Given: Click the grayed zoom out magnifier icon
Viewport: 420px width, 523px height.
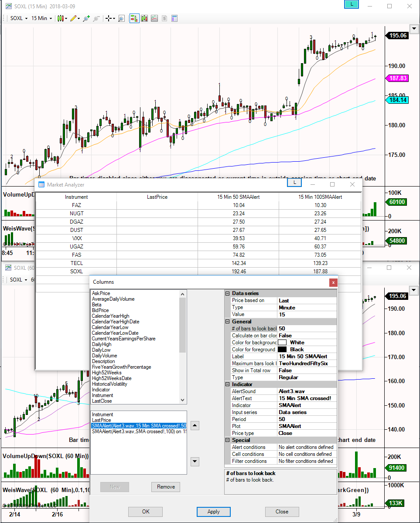Looking at the screenshot, I should tap(96, 18).
